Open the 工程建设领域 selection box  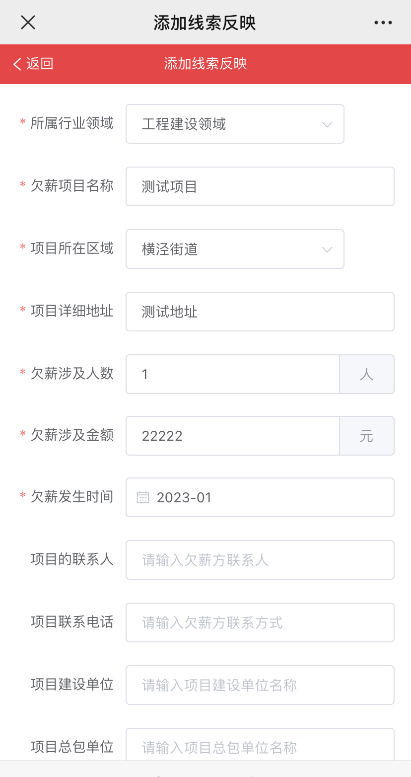click(x=235, y=124)
